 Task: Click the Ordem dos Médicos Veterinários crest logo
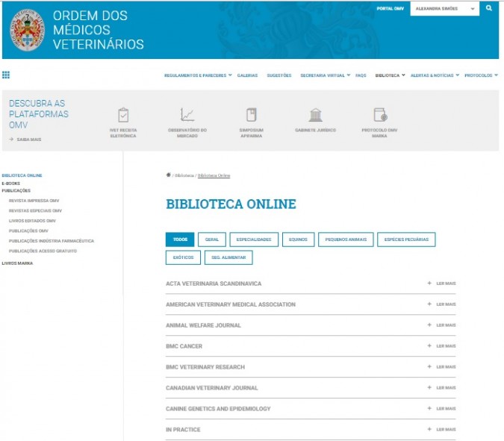click(28, 30)
